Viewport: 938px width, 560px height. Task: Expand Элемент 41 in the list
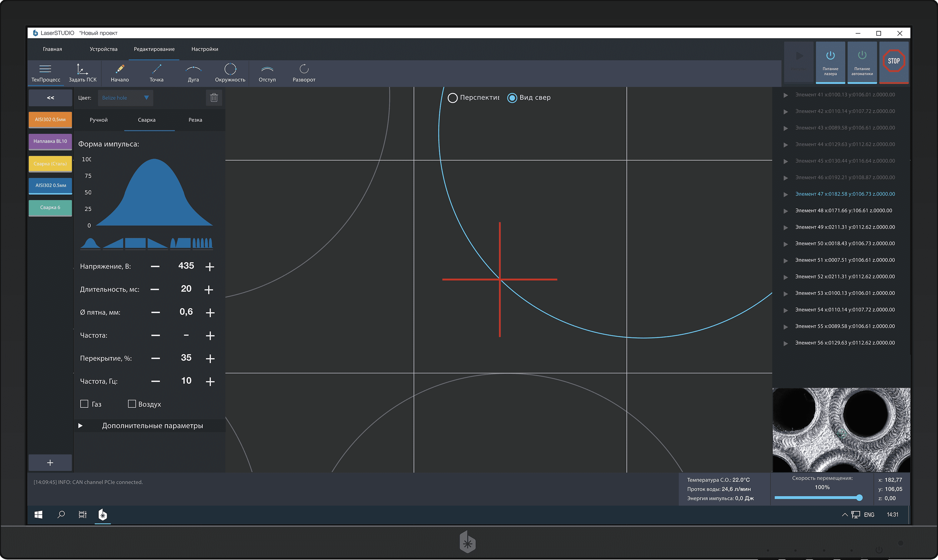point(785,95)
